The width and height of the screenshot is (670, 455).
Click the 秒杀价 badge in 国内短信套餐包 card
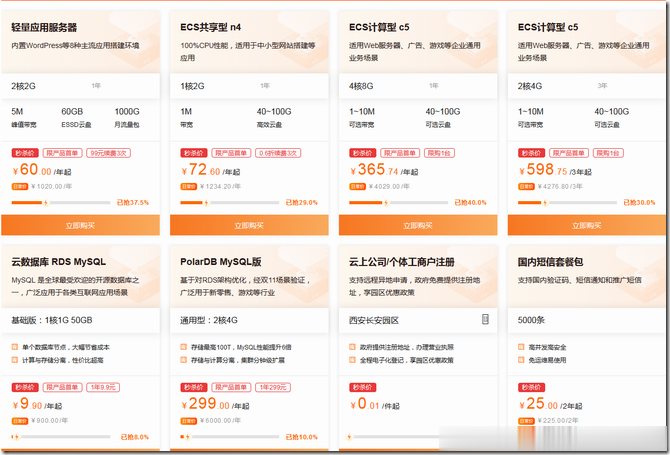[x=532, y=387]
